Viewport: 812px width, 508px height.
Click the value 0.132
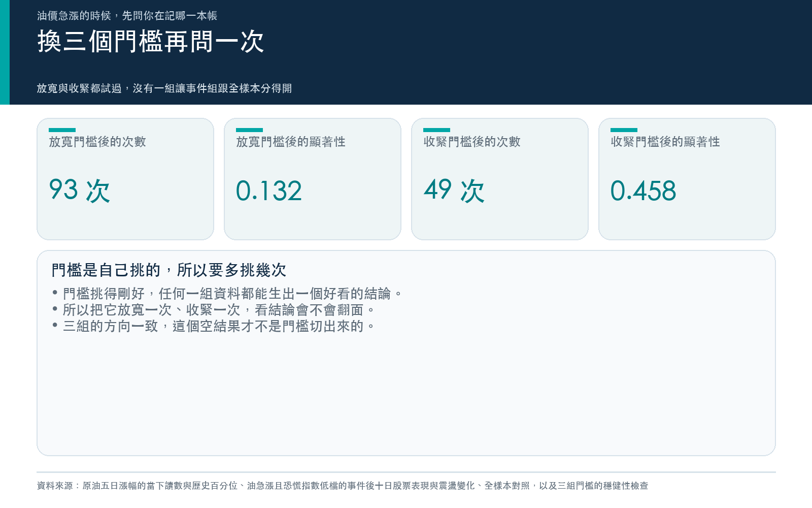[269, 191]
